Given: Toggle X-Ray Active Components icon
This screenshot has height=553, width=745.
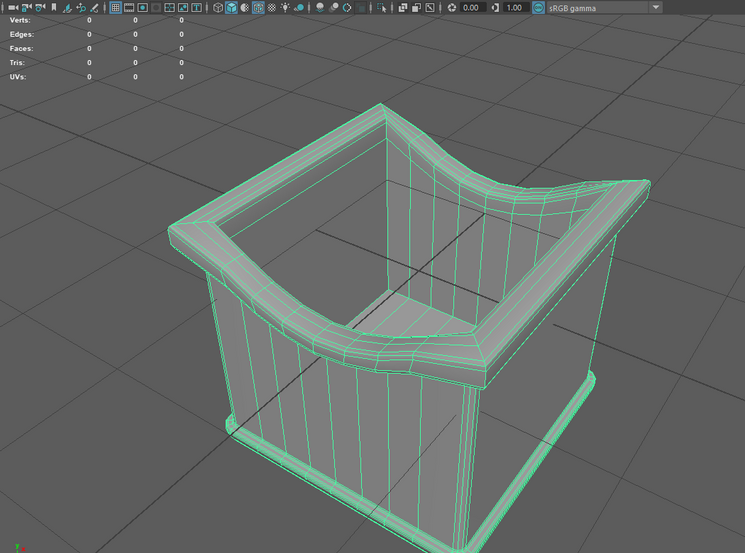Looking at the screenshot, I should click(x=416, y=8).
